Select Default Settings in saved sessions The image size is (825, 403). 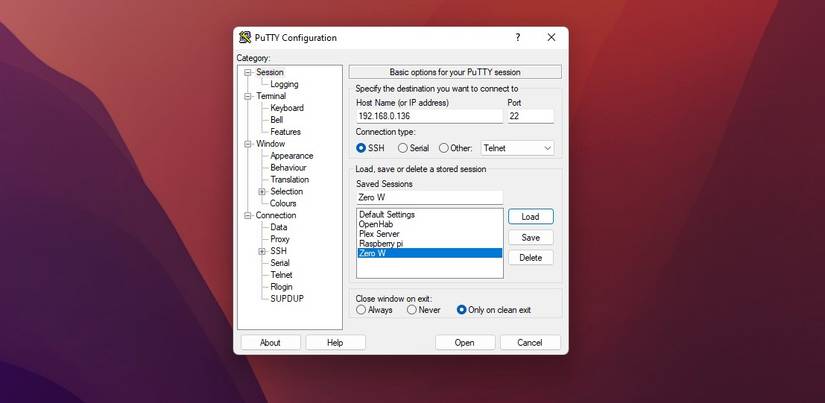(429, 215)
